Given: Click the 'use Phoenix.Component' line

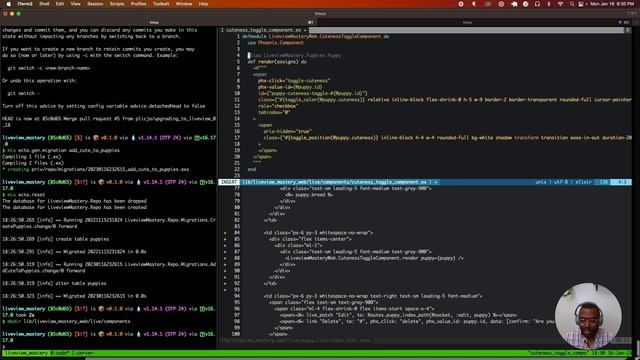Looking at the screenshot, I should coord(276,43).
